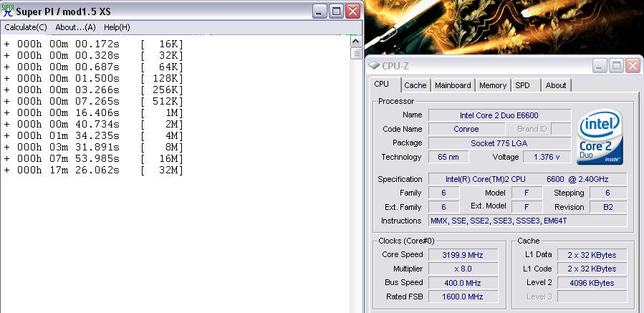Click the Intel Core 2 Duo logo
Screen dimensions: 644x313
[600, 137]
